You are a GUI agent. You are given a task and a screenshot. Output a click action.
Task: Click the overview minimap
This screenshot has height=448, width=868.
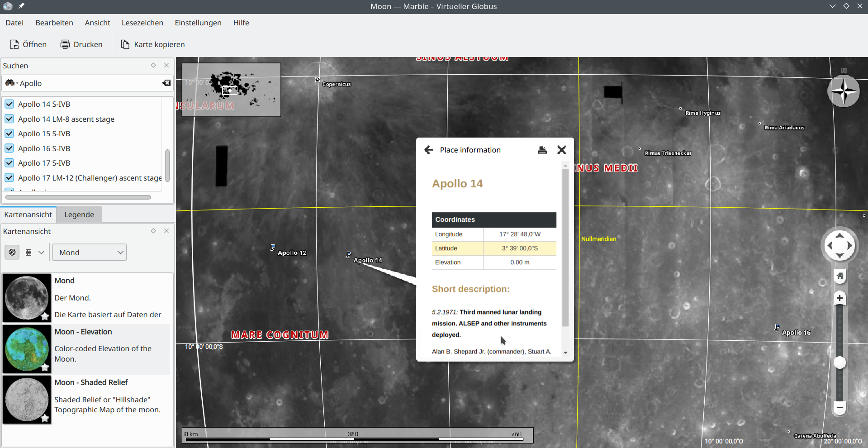coord(231,90)
